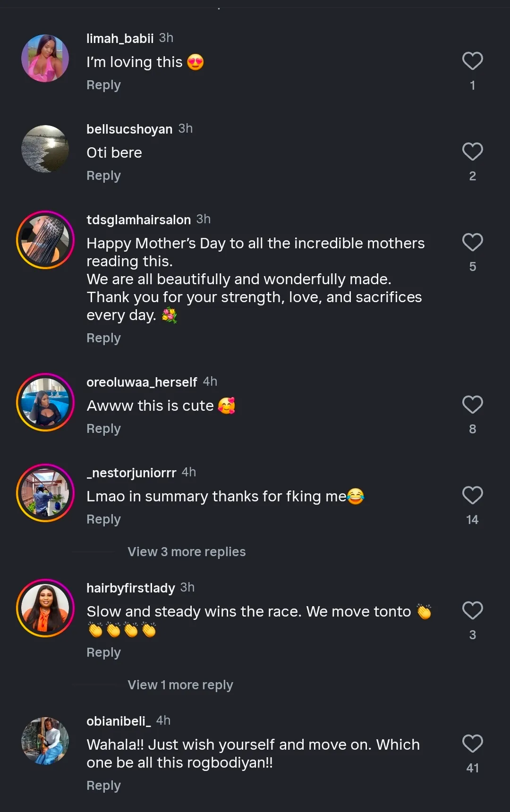The image size is (510, 812).
Task: Expand "View 1 more reply" thread
Action: coord(180,685)
